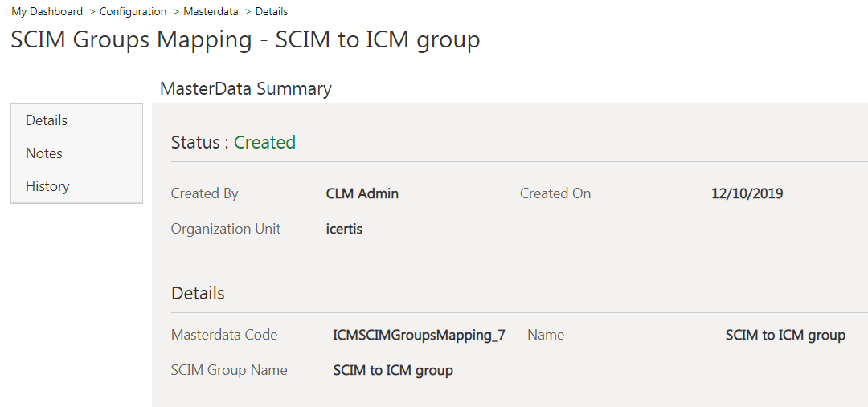The height and width of the screenshot is (407, 868).
Task: Click the Organization Unit field label
Action: click(226, 229)
